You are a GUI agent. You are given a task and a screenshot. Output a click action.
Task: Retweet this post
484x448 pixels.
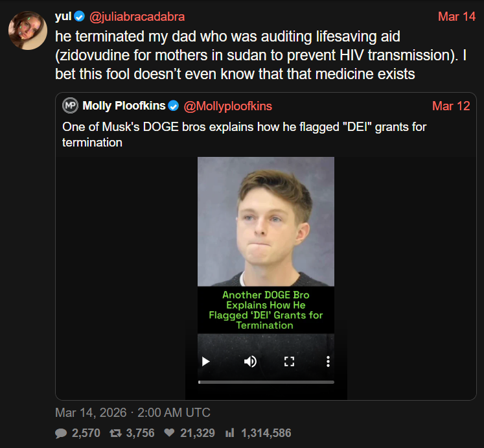[117, 432]
